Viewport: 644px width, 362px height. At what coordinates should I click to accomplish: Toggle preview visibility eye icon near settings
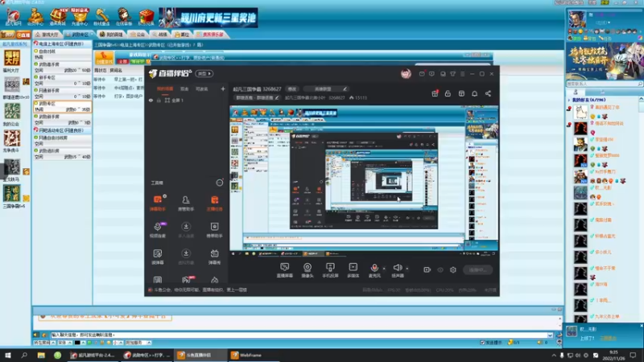[x=440, y=269]
